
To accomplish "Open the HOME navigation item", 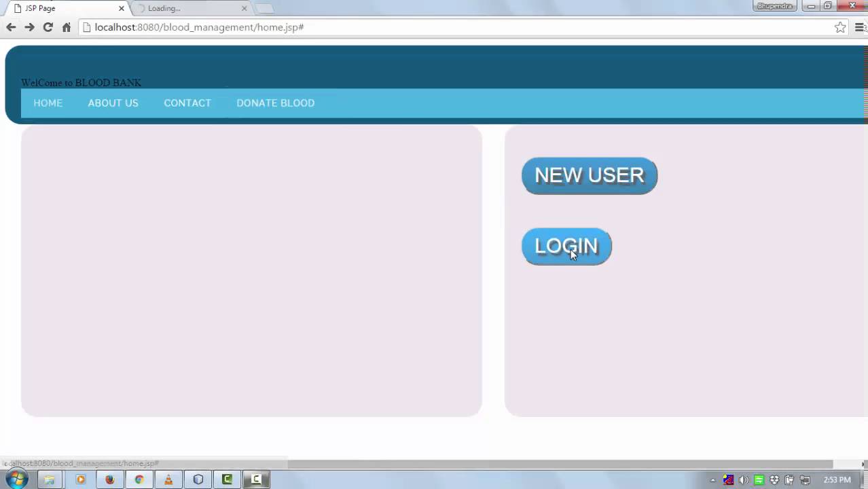I will [48, 103].
